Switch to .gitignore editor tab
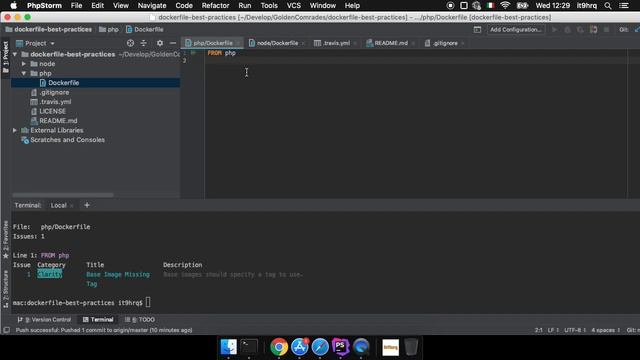Image resolution: width=640 pixels, height=360 pixels. tap(445, 43)
